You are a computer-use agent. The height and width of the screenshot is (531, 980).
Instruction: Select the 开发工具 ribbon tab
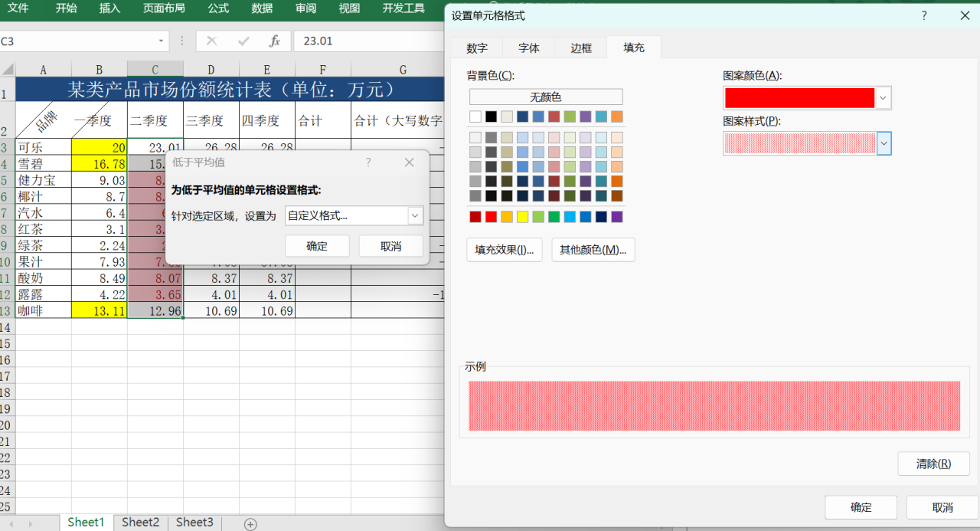pyautogui.click(x=403, y=8)
